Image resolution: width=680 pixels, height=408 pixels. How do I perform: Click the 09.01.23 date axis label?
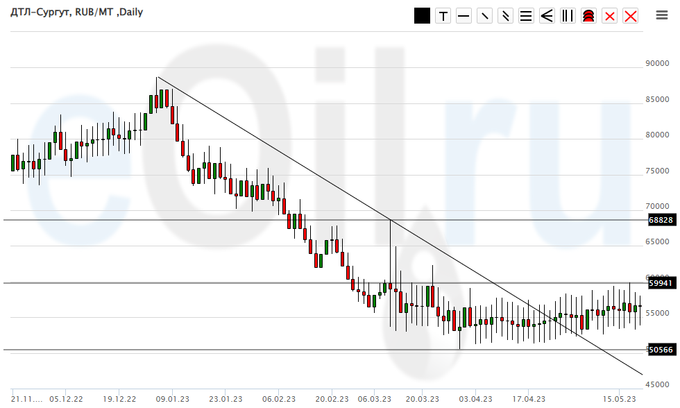(172, 397)
